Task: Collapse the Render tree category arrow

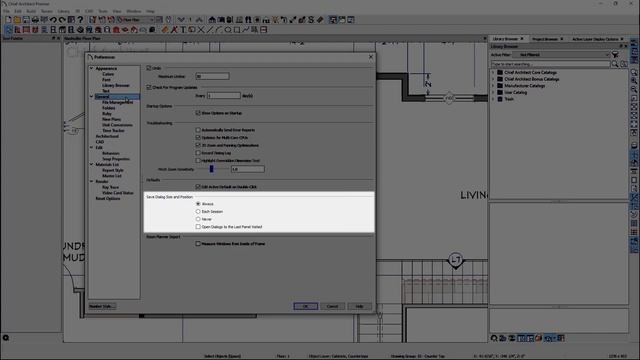Action: pos(91,181)
